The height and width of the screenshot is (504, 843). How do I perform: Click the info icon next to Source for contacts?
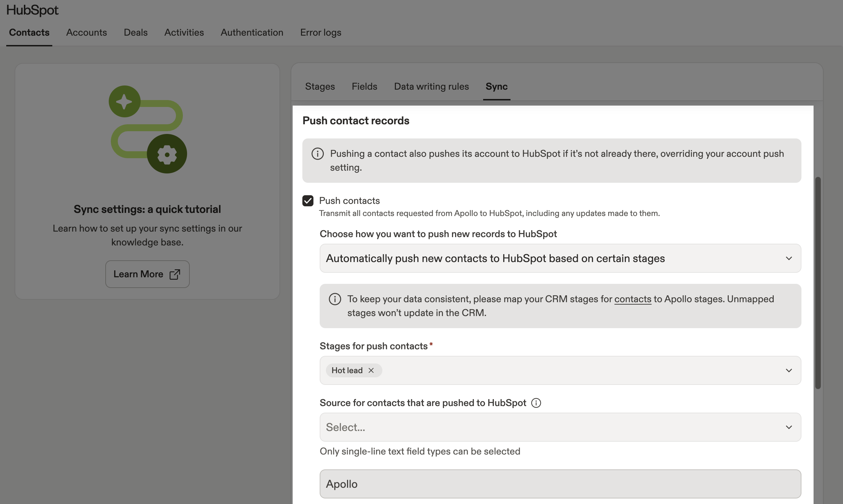(536, 403)
